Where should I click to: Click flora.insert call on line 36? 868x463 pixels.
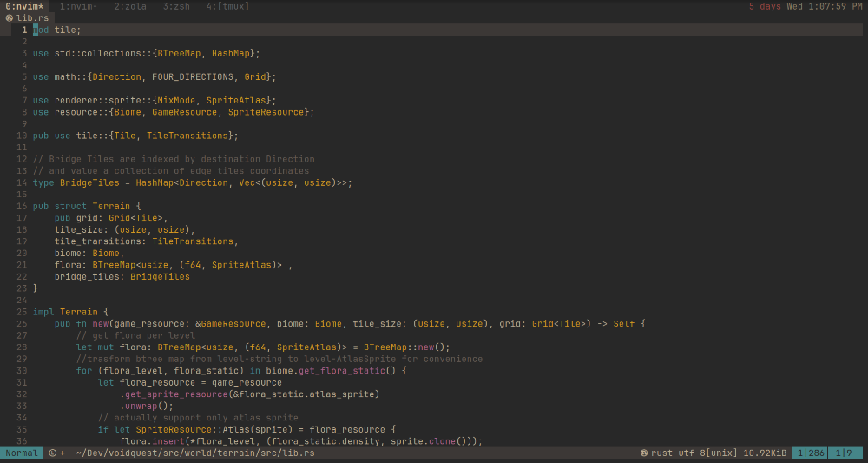click(152, 441)
